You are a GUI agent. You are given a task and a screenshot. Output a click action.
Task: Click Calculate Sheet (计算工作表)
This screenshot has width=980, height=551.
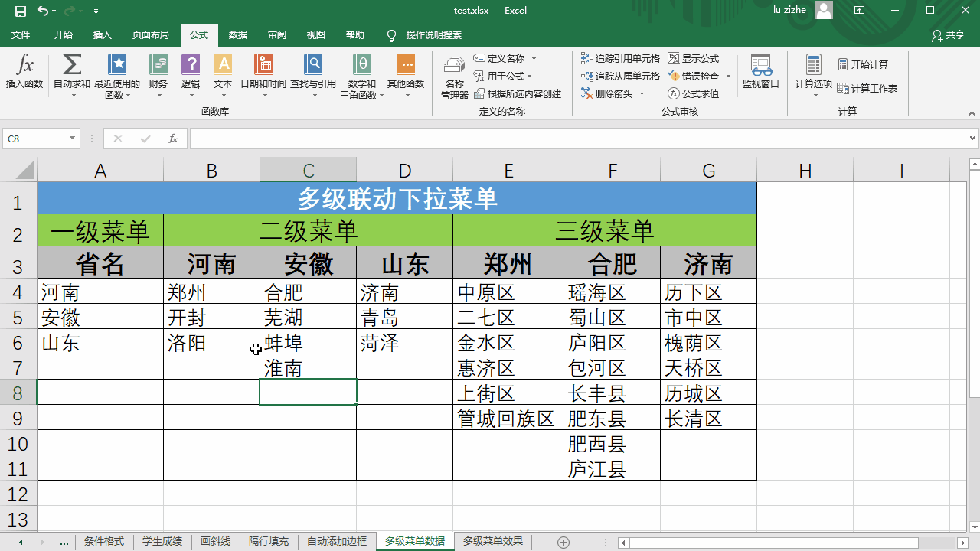pos(867,88)
